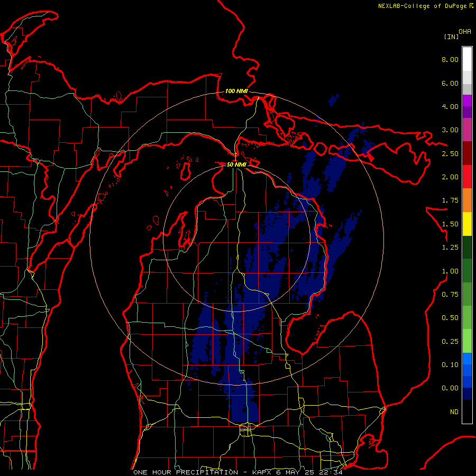Click the [IN] units label
Viewport: 476px width, 476px height.
[451, 36]
